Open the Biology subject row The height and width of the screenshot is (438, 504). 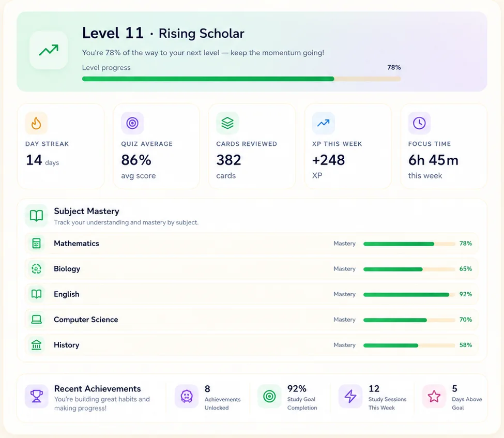click(x=251, y=269)
